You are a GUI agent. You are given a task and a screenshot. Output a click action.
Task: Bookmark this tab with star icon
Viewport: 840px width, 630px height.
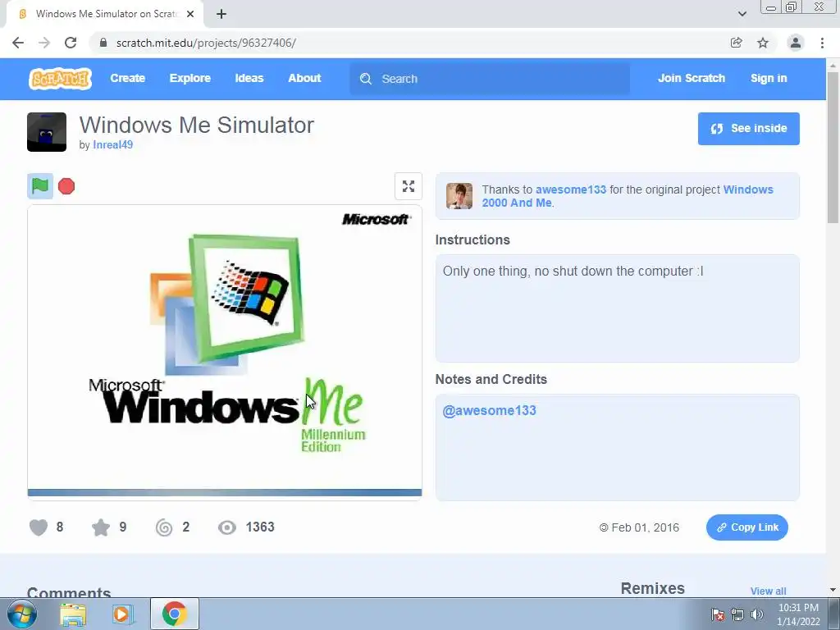[x=763, y=43]
